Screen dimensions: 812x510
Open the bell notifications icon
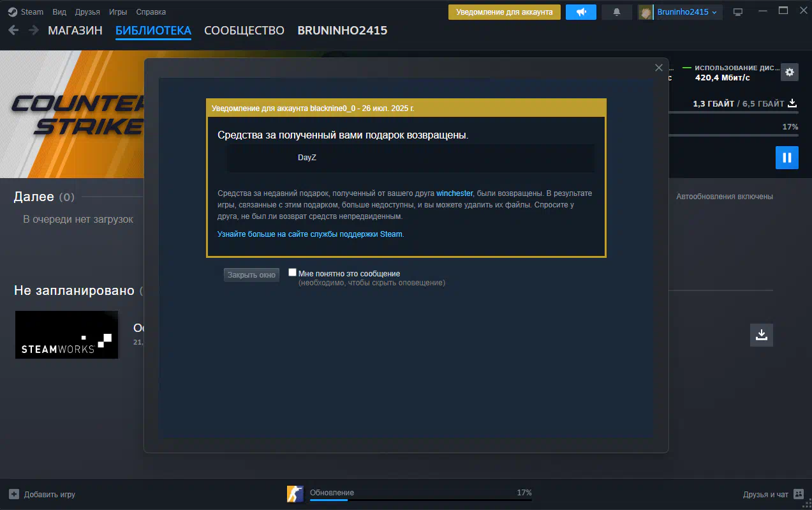pyautogui.click(x=617, y=12)
